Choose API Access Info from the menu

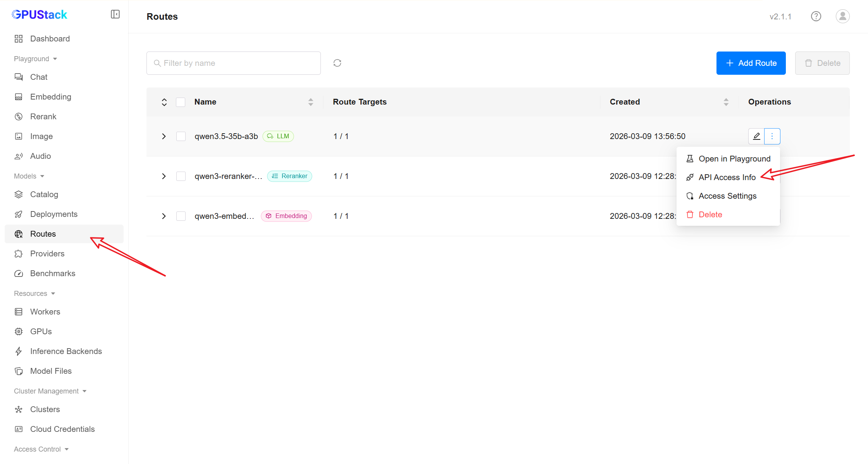(727, 177)
